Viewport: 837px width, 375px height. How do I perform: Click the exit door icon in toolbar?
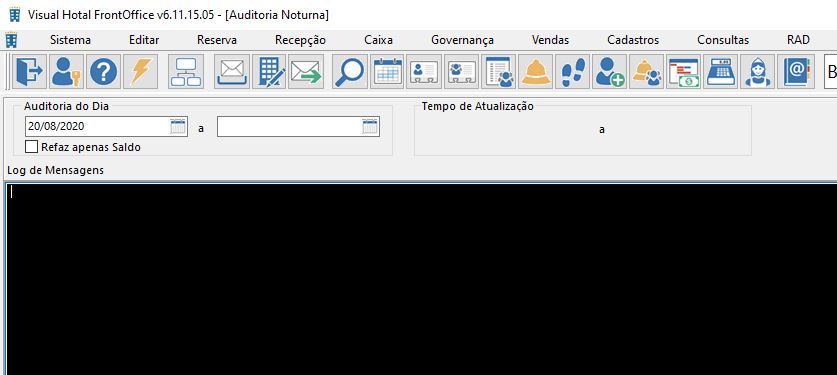[x=29, y=71]
